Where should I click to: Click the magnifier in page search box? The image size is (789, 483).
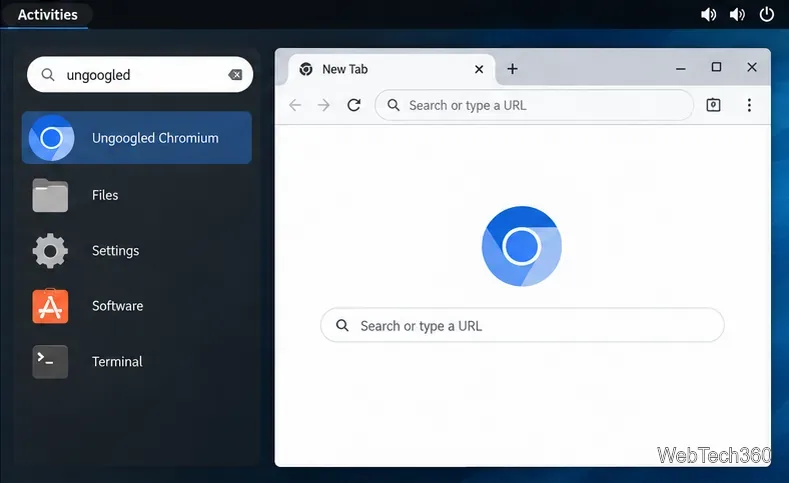tap(342, 326)
